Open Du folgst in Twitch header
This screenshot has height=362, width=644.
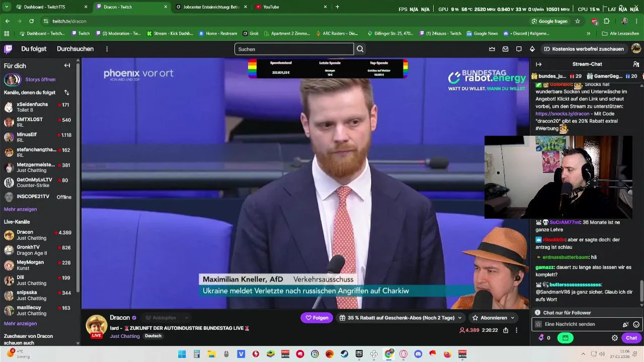tap(34, 49)
